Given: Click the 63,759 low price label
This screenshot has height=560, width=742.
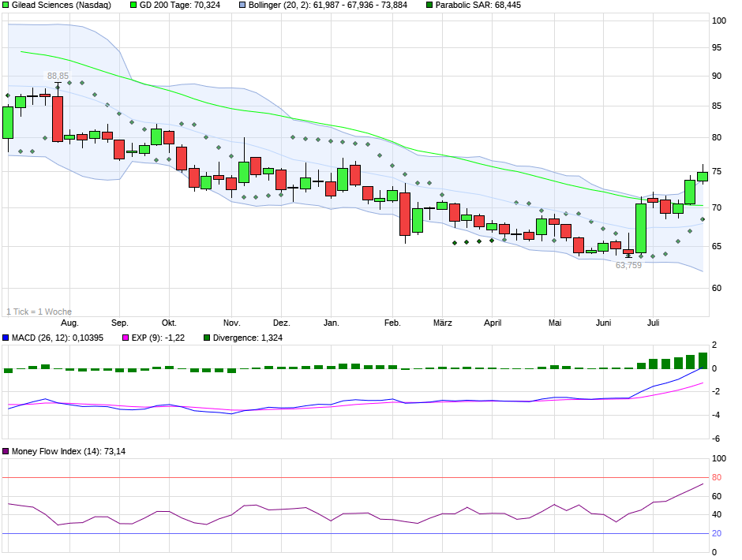Looking at the screenshot, I should 628,267.
